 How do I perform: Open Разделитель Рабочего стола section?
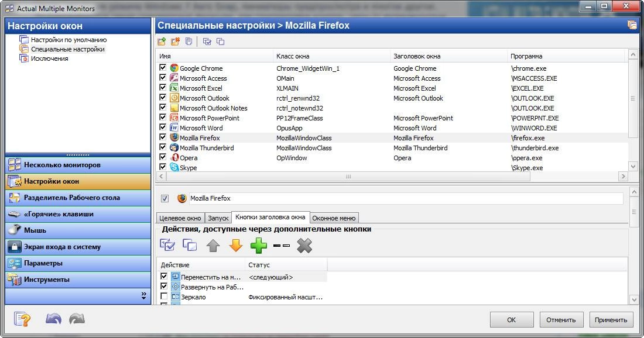click(x=78, y=198)
